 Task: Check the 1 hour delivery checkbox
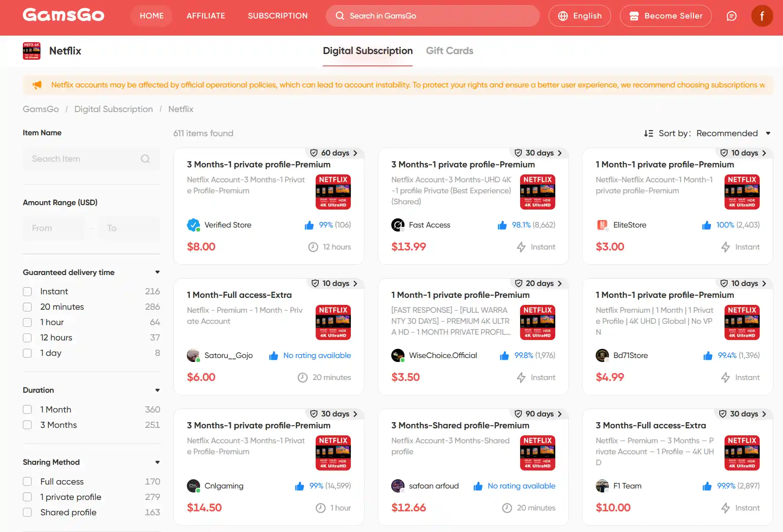[27, 322]
